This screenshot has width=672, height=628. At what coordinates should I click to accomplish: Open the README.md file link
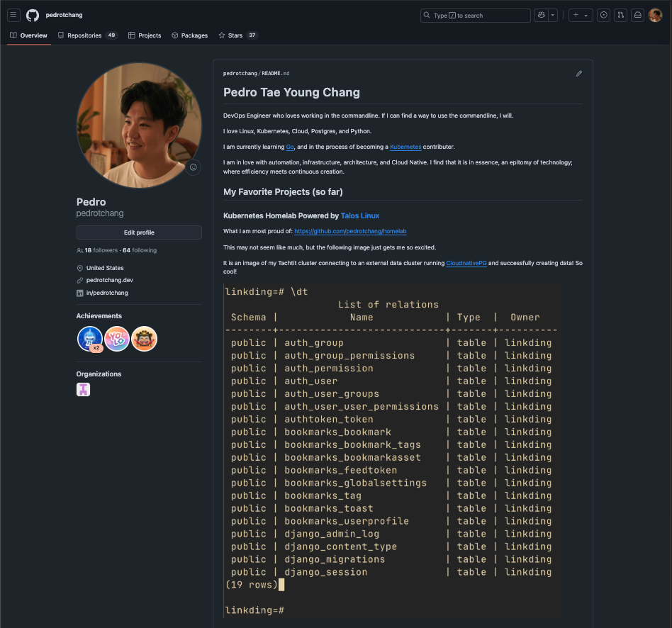276,73
